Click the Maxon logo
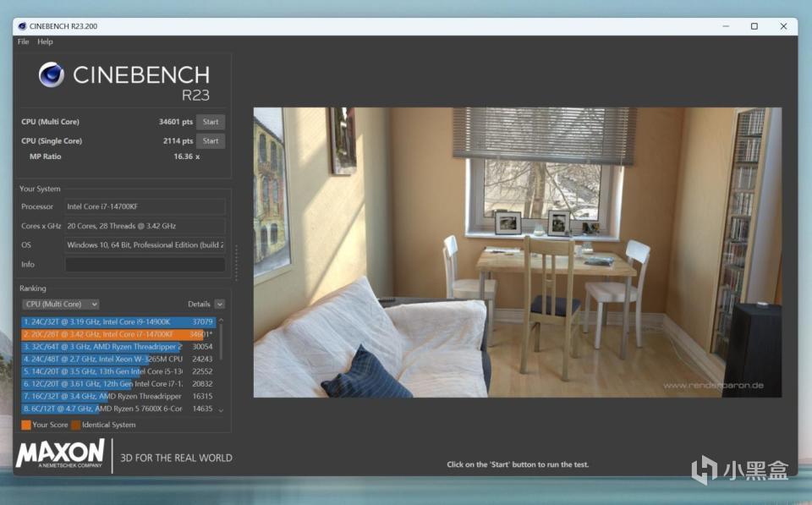The image size is (812, 505). click(x=60, y=453)
